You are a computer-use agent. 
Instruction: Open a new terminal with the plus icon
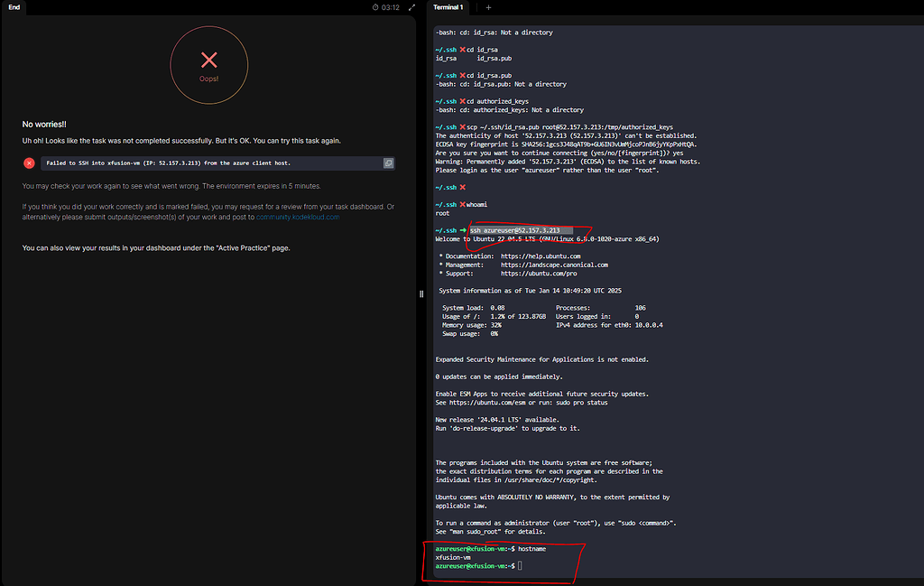click(488, 7)
